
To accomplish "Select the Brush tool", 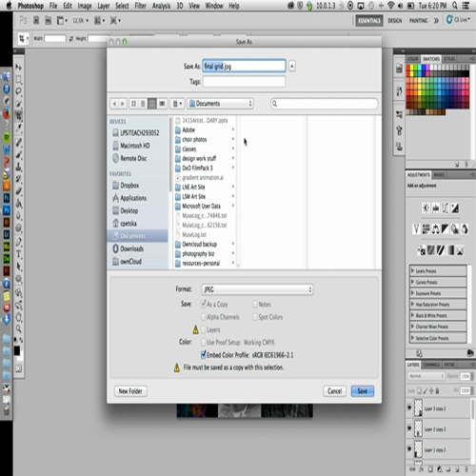I will 19,154.
